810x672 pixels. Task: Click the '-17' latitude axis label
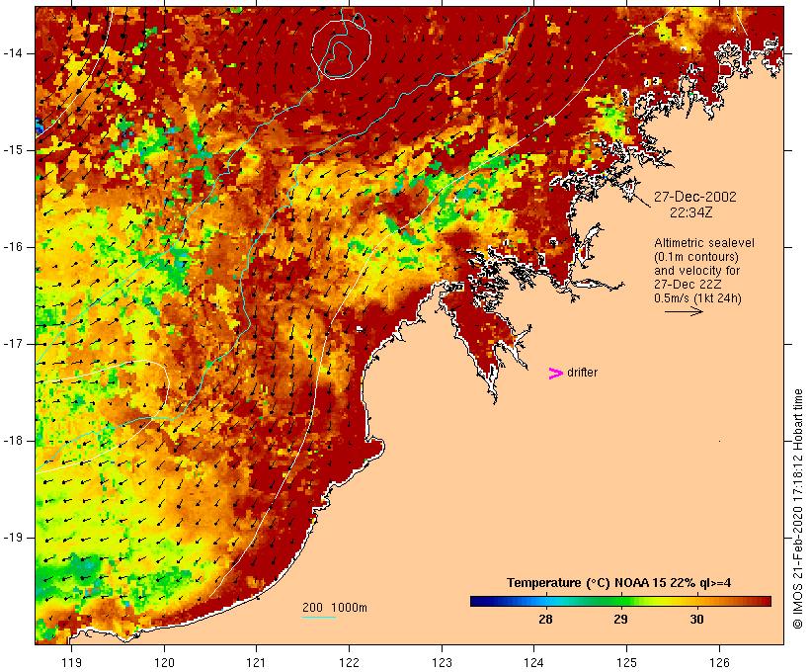(x=12, y=344)
